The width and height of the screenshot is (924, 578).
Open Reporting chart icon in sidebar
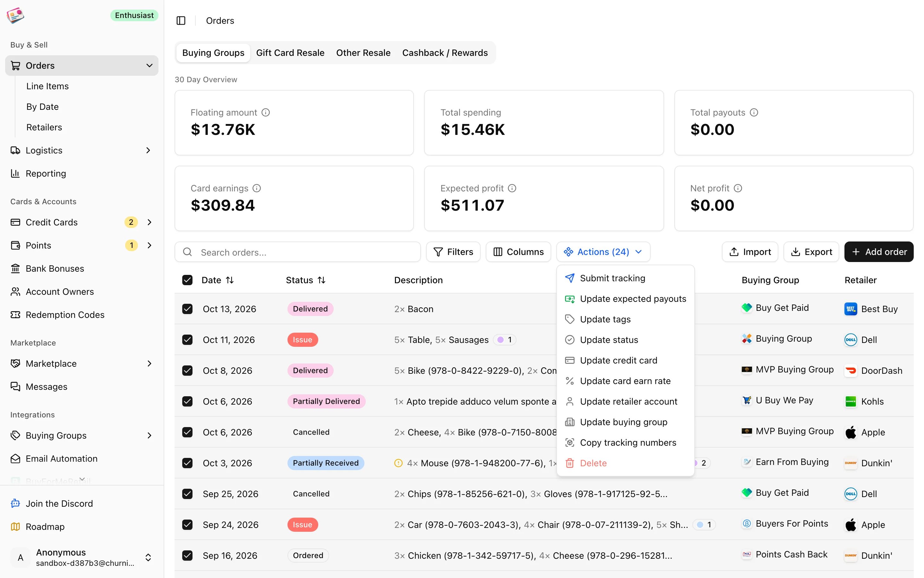tap(15, 173)
